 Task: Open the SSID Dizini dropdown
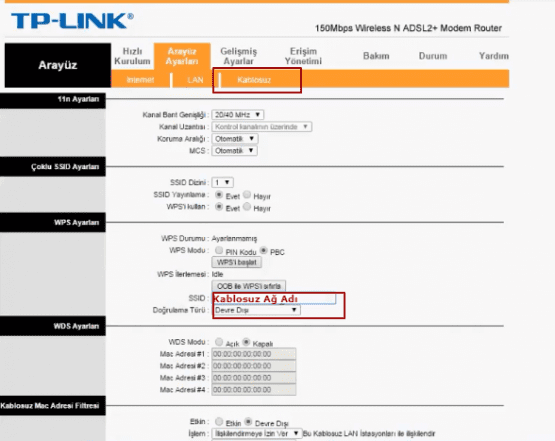pos(222,183)
